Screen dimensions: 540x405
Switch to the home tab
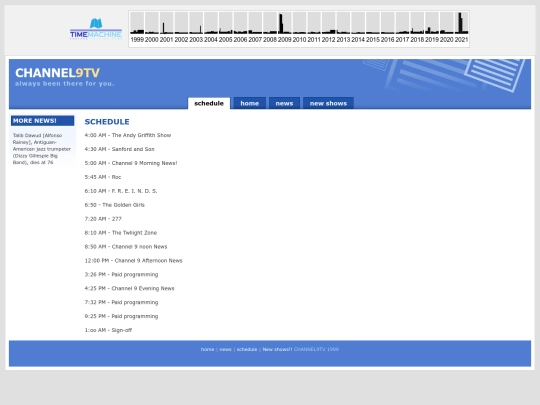(250, 103)
